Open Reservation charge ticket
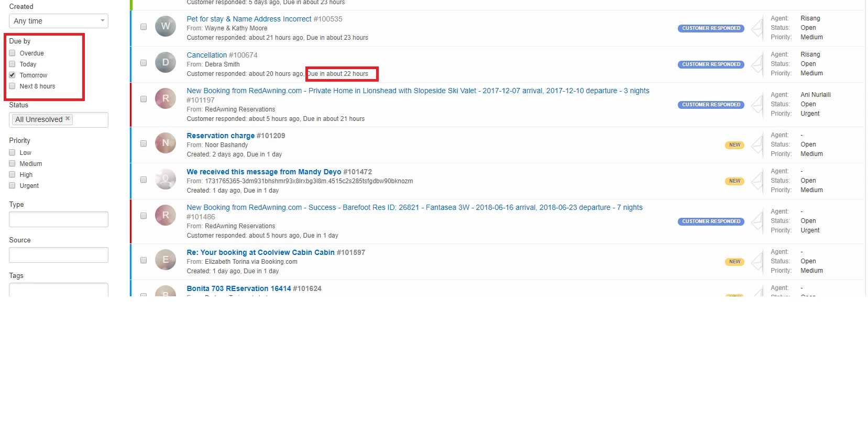The height and width of the screenshot is (424, 868). (x=221, y=136)
